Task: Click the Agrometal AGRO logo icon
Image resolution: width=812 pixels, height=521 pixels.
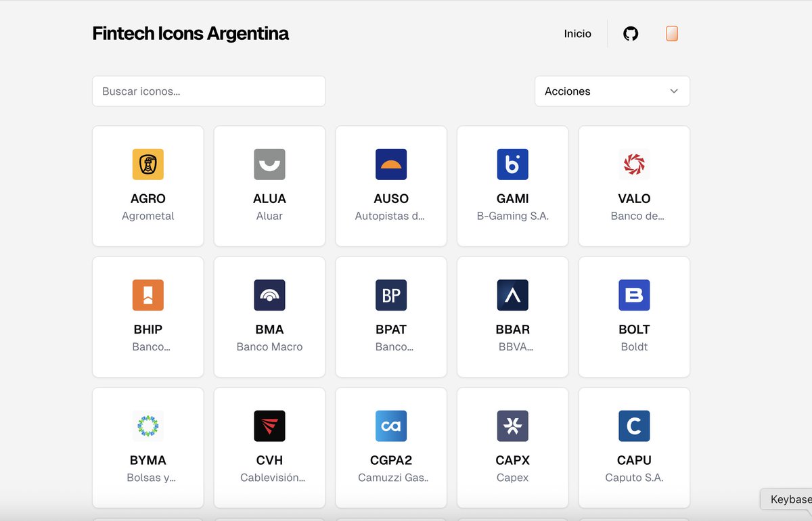Action: [x=148, y=164]
